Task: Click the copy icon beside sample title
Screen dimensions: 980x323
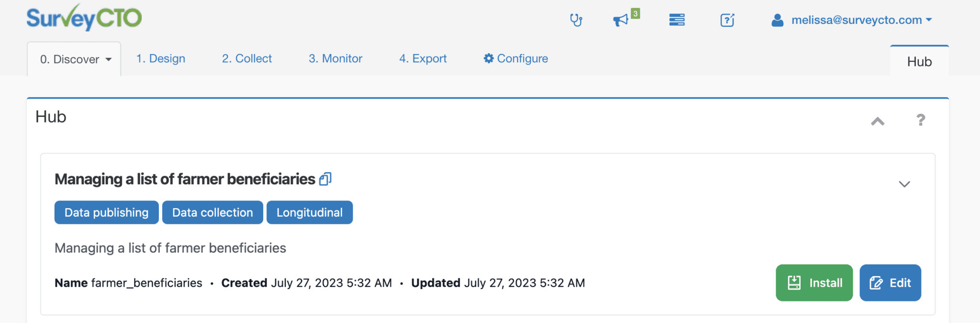Action: pyautogui.click(x=325, y=179)
